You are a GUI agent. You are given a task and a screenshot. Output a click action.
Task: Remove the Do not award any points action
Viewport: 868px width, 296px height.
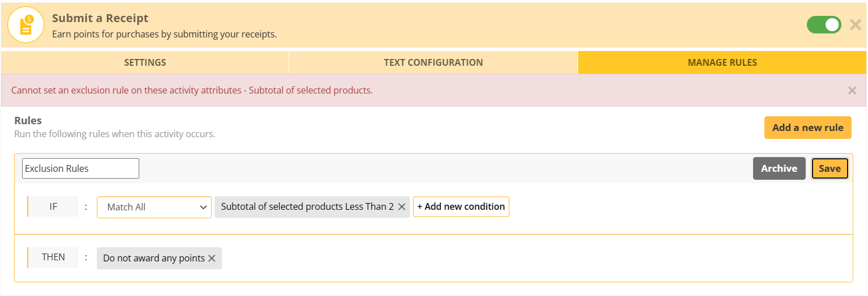click(212, 258)
